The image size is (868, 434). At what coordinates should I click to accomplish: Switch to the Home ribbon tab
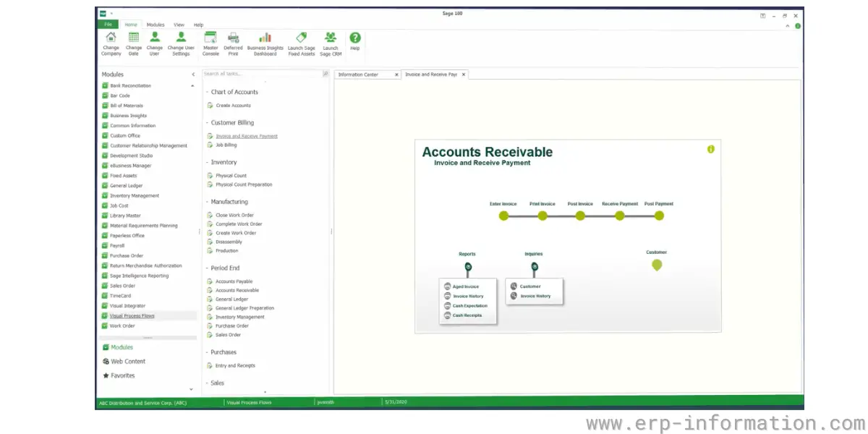point(131,25)
